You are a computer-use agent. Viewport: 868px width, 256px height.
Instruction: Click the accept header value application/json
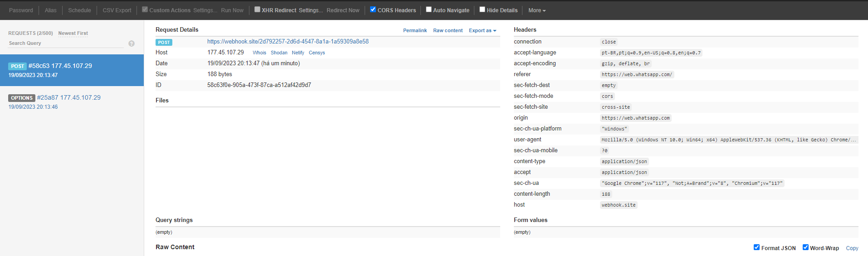pyautogui.click(x=624, y=172)
